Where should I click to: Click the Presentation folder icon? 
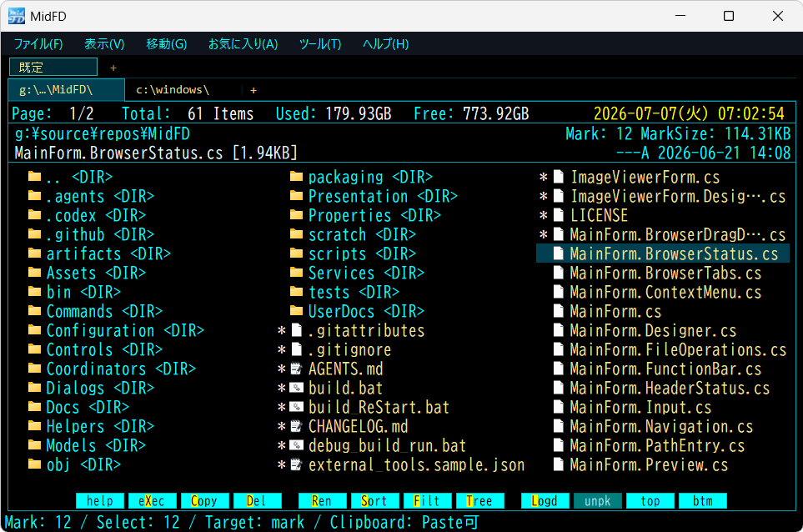pyautogui.click(x=297, y=196)
